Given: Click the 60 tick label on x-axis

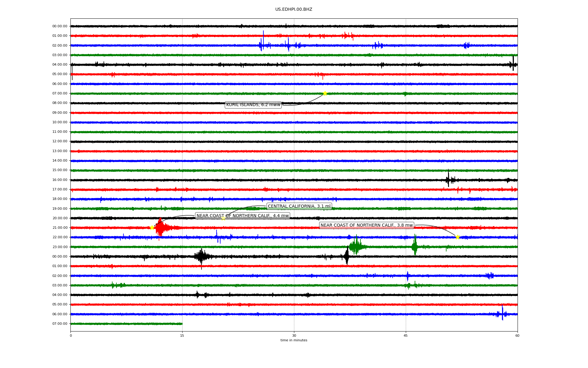Looking at the screenshot, I should pos(517,335).
